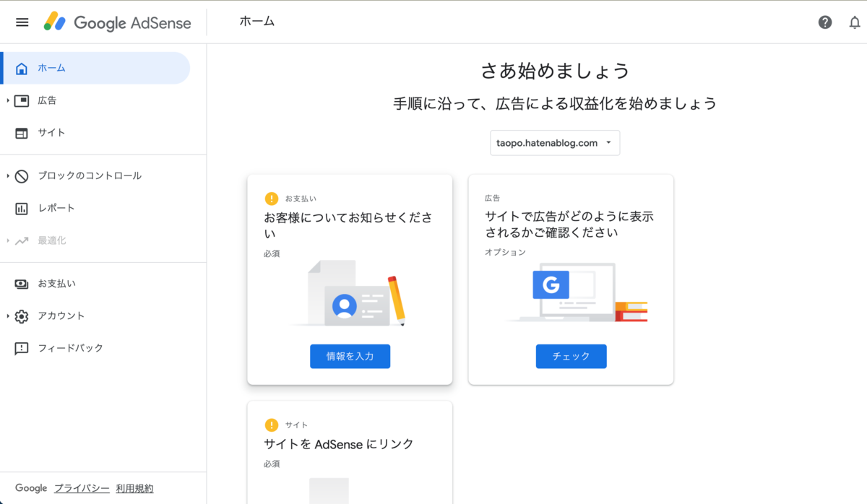Click the サイトで広告がどのように表示 card title

tap(569, 225)
